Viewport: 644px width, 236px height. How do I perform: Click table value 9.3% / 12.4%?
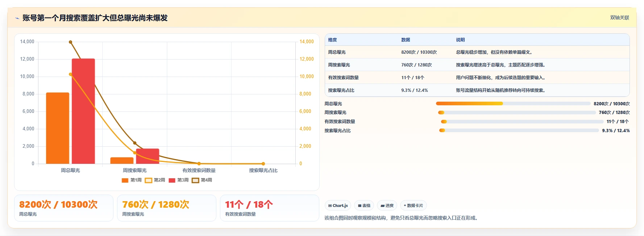coord(415,90)
